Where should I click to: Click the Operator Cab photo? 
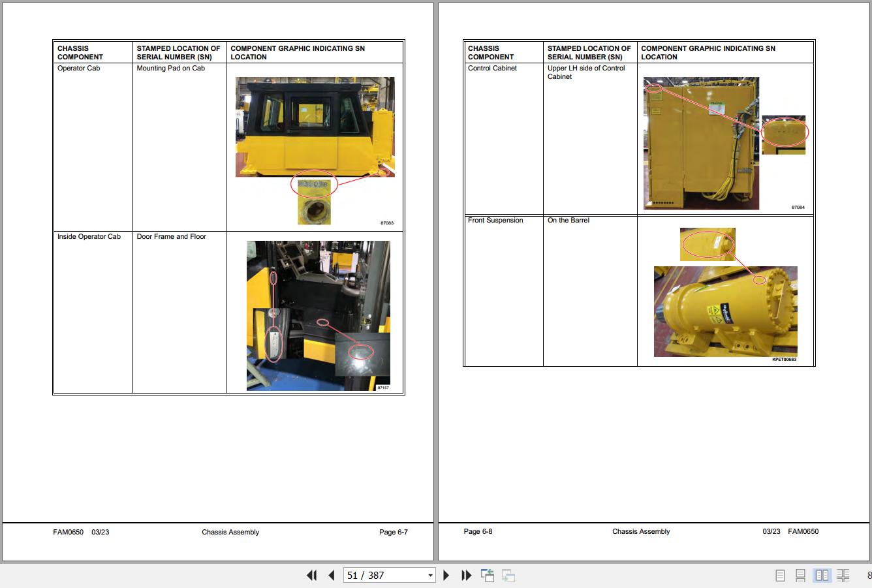point(315,127)
